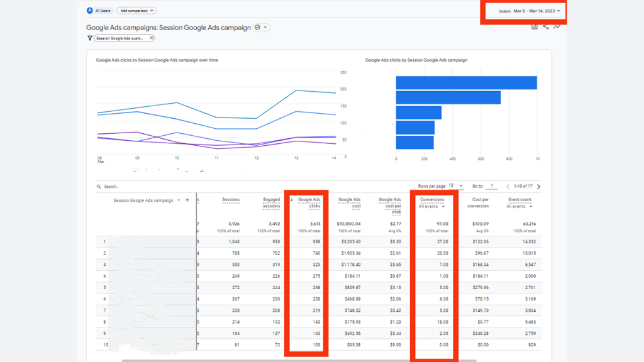Open the report status check mark dropdown
Image resolution: width=644 pixels, height=362 pixels.
point(261,28)
